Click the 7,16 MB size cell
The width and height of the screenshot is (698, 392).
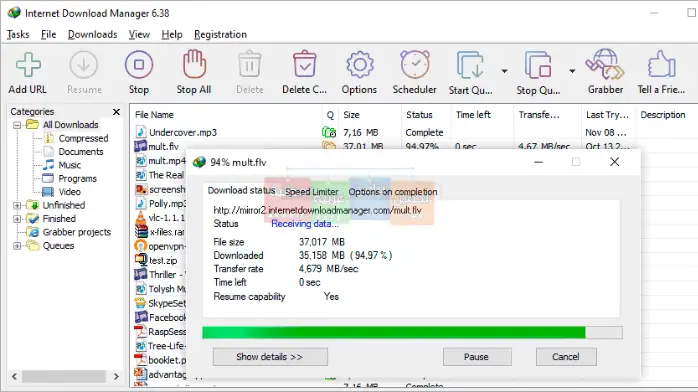(361, 133)
